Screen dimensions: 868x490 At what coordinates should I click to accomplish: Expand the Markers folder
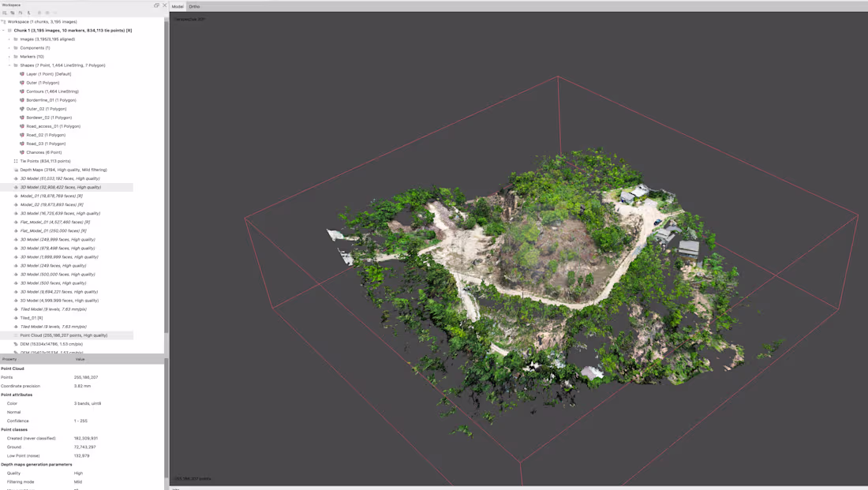click(x=9, y=57)
